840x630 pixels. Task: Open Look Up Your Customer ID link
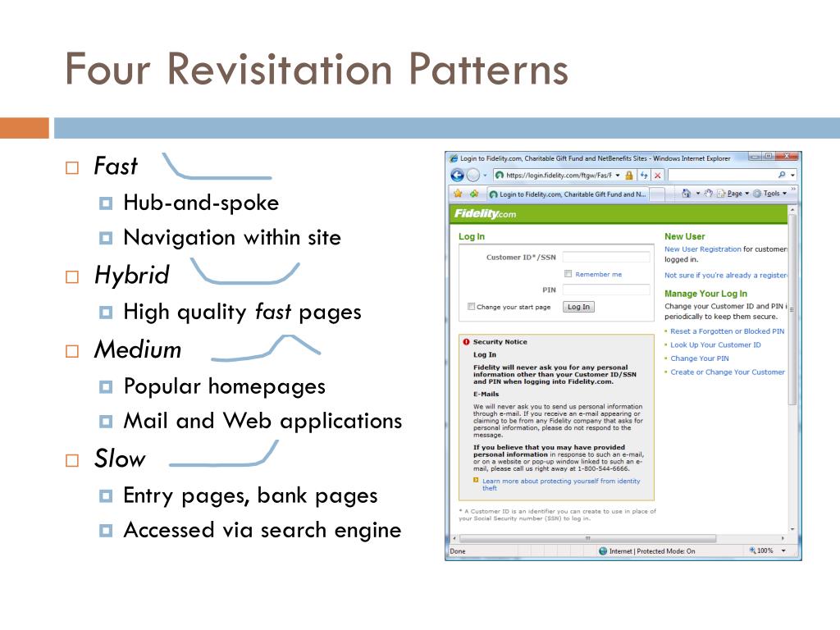[715, 345]
